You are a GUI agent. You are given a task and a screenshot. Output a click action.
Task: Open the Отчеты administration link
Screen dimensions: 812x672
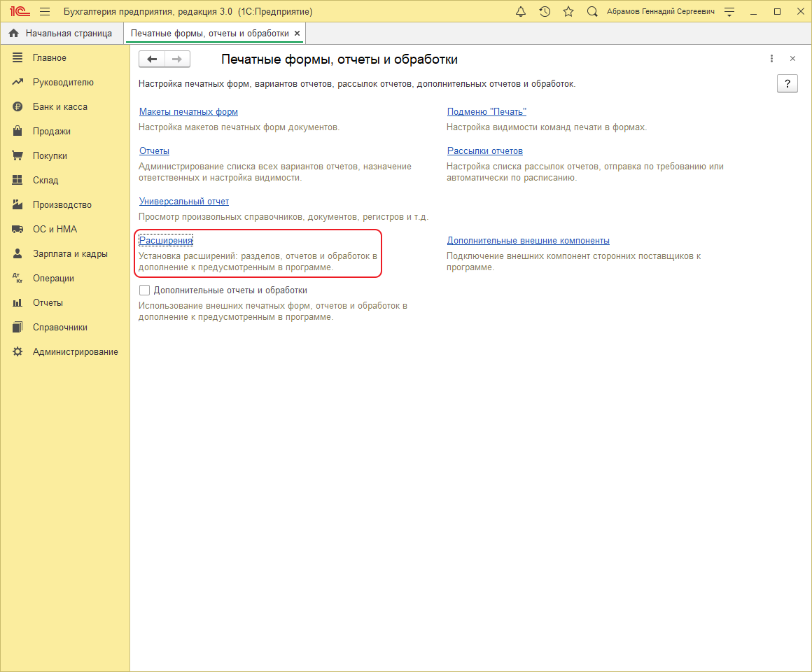[154, 150]
